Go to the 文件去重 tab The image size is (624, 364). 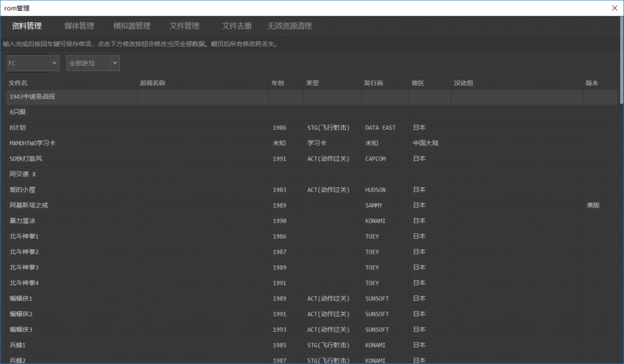pos(237,26)
